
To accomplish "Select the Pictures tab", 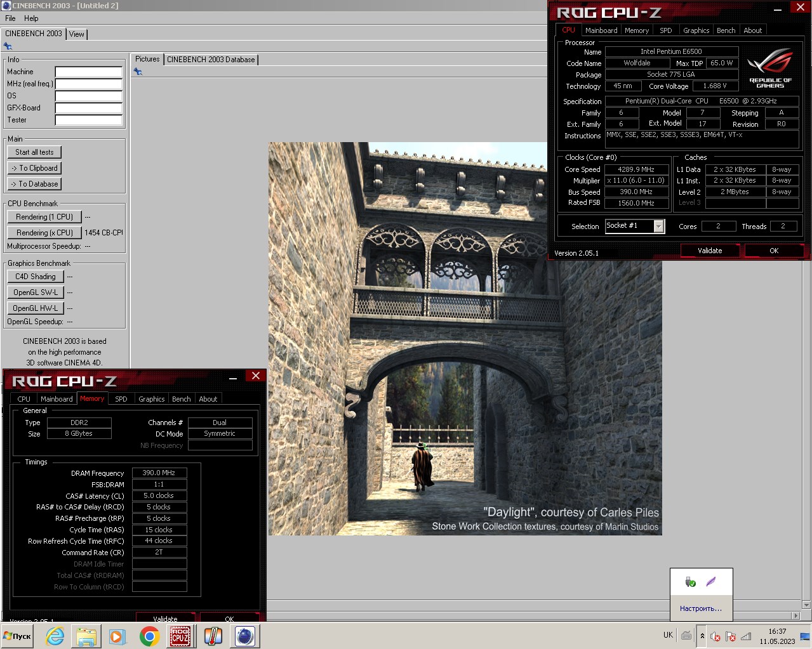I will (147, 59).
